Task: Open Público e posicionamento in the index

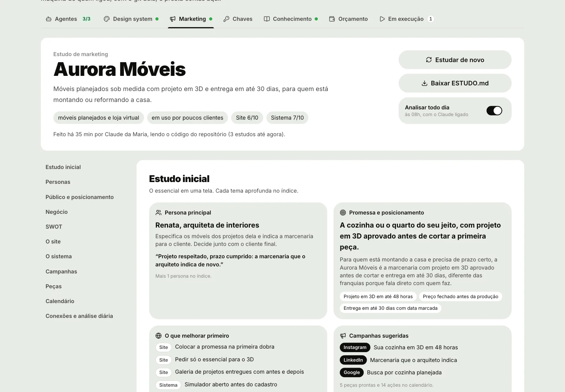Action: (x=79, y=197)
